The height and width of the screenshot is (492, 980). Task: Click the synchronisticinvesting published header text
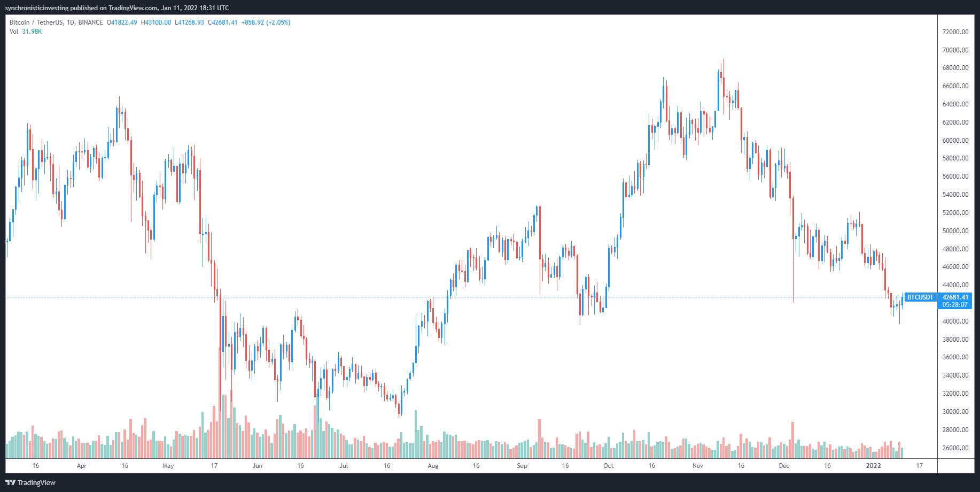point(117,7)
